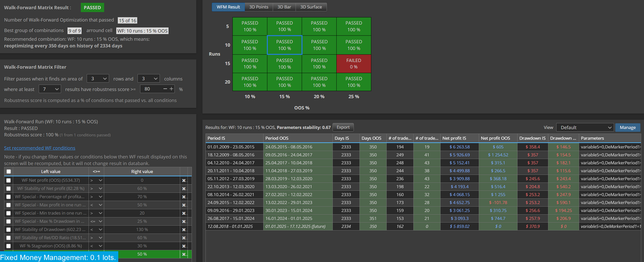Remove the WF Net profit (OOS) condition

click(184, 180)
